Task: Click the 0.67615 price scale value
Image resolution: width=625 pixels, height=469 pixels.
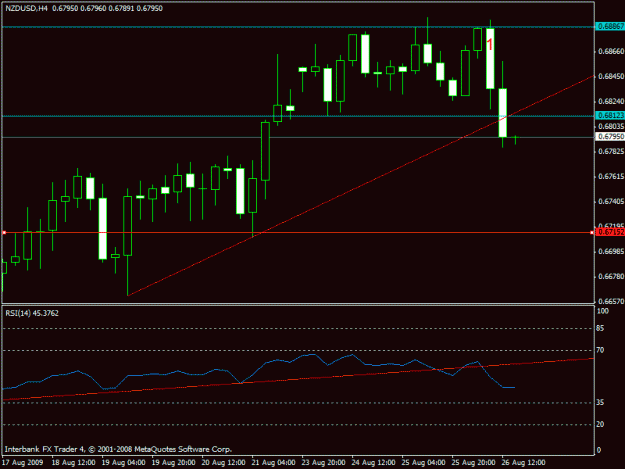Action: [611, 177]
